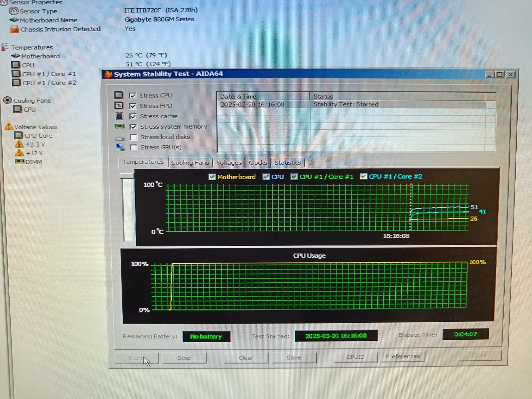Toggle the CPU graph legend checkbox

click(x=266, y=177)
